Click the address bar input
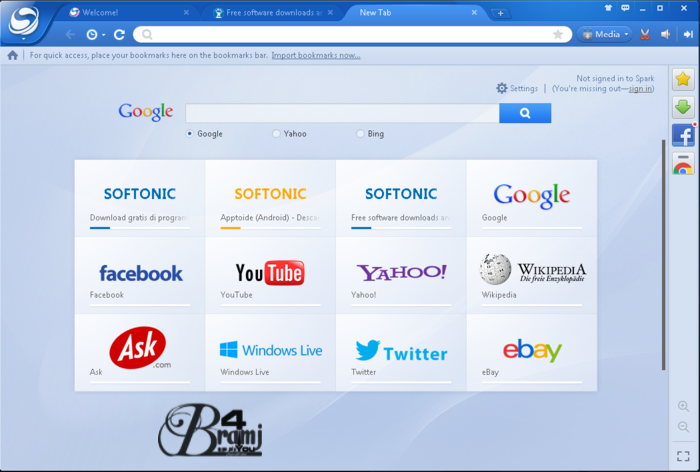This screenshot has height=472, width=700. tap(353, 34)
